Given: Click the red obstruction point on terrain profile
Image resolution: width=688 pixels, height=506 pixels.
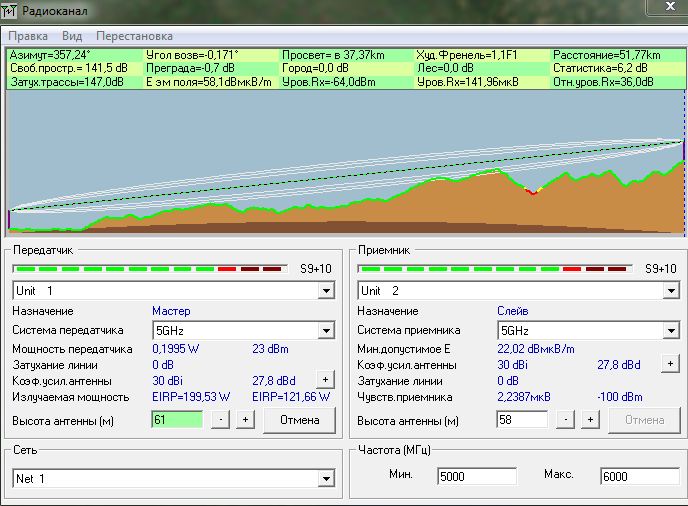Looking at the screenshot, I should pyautogui.click(x=531, y=191).
